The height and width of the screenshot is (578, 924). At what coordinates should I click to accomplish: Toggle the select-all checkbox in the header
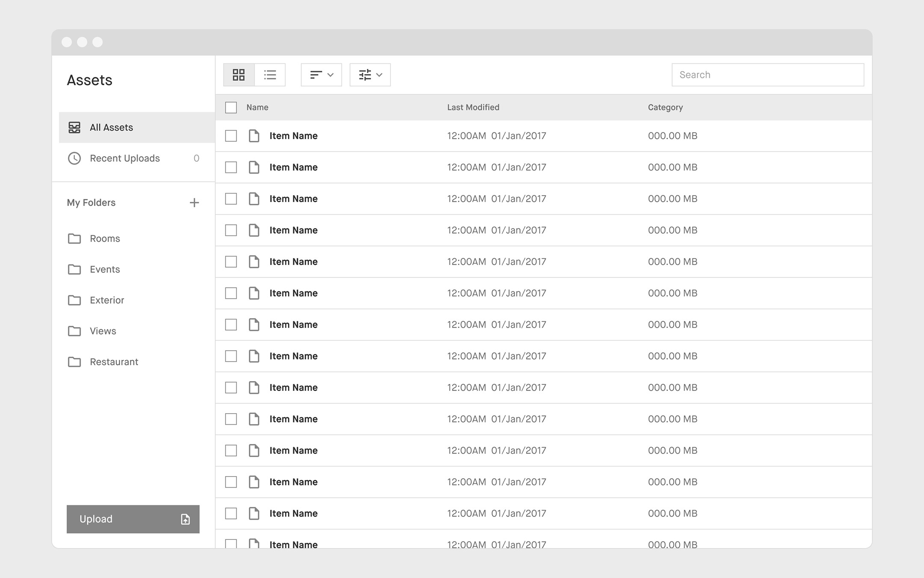tap(231, 107)
